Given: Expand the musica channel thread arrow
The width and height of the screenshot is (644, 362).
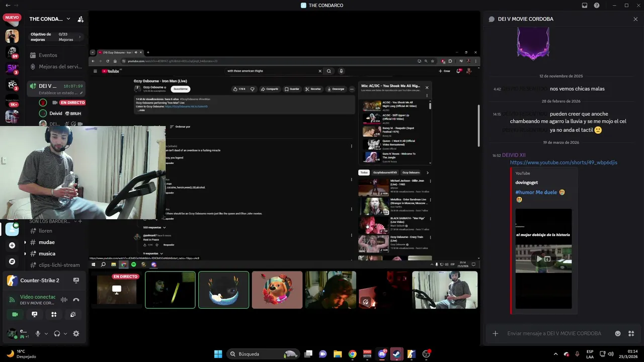Looking at the screenshot, I should [25, 254].
